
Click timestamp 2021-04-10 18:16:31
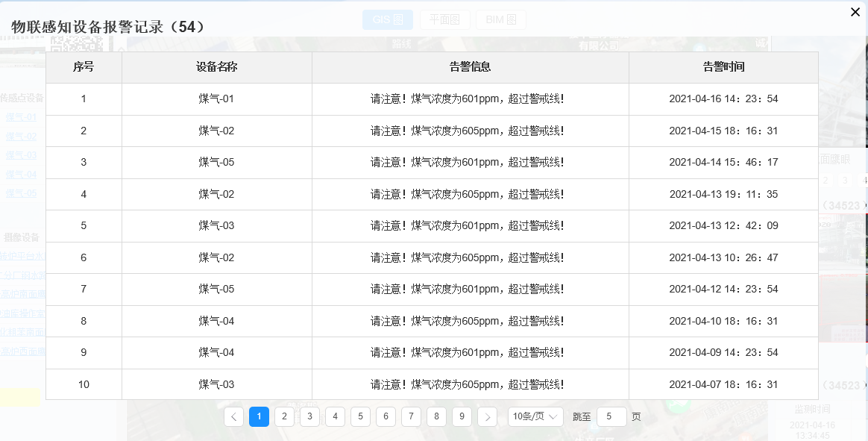[723, 322]
